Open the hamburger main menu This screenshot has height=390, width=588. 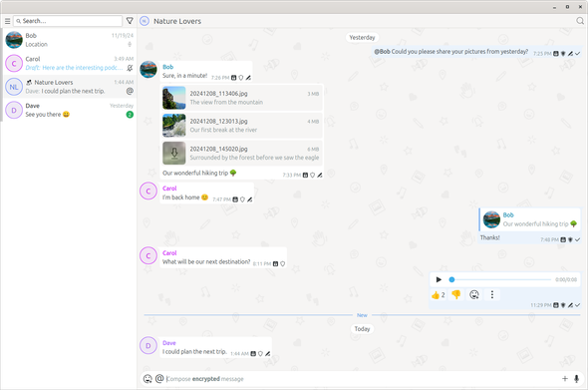pyautogui.click(x=7, y=21)
